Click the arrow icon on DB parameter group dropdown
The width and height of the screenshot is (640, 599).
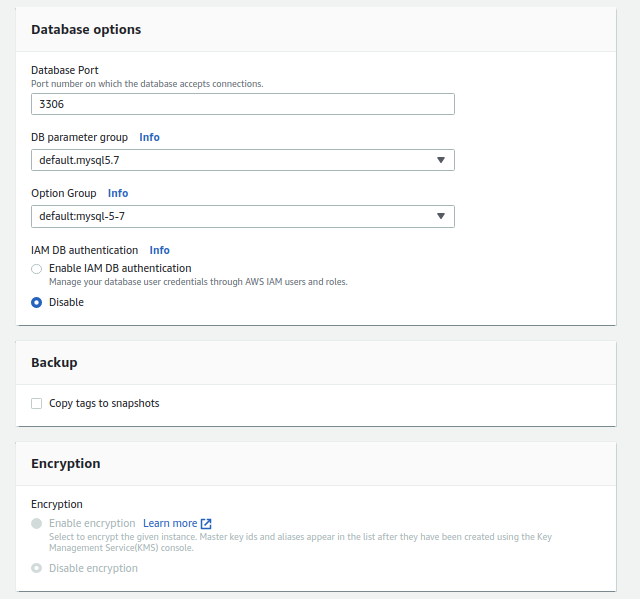pos(441,160)
